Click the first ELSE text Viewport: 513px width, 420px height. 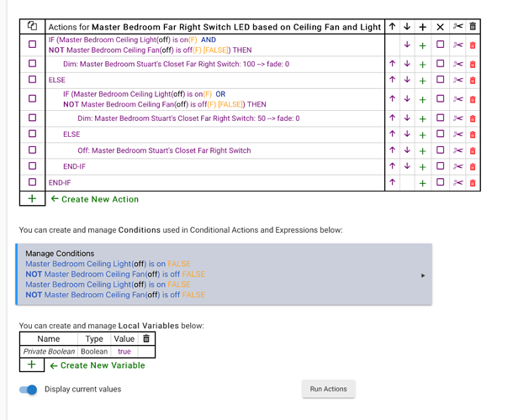pyautogui.click(x=57, y=80)
